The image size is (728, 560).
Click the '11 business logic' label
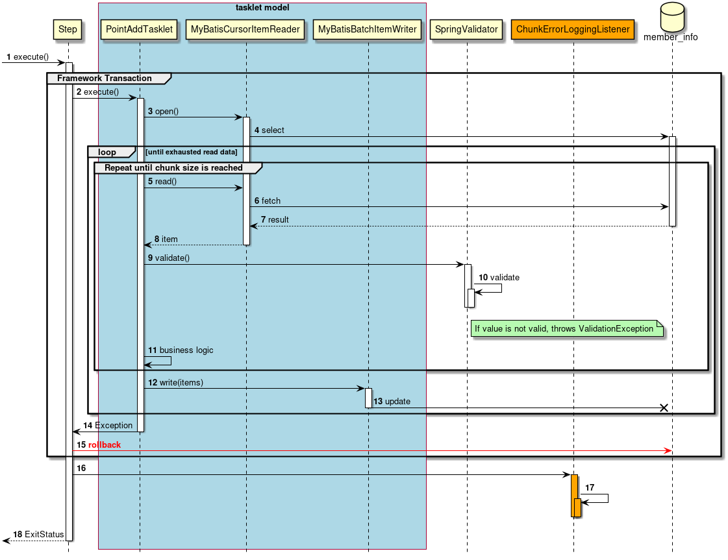click(x=181, y=350)
